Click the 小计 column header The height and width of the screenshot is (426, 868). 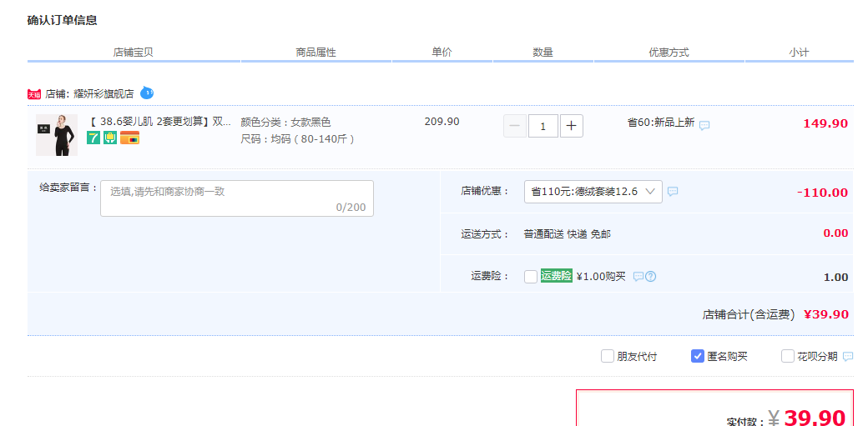click(x=799, y=53)
